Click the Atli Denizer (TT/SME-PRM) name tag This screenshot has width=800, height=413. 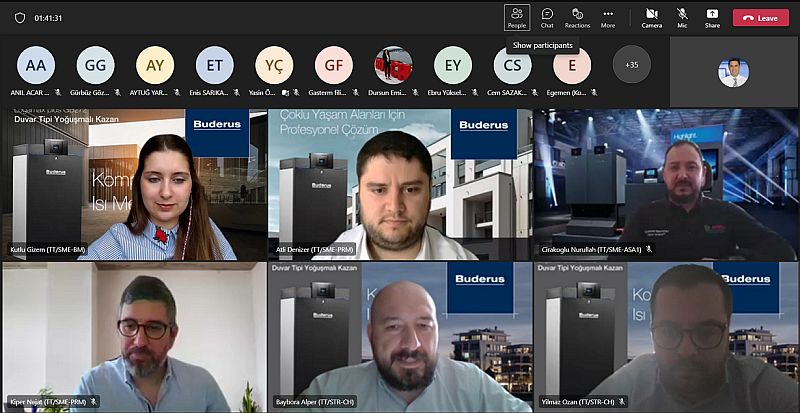point(315,250)
